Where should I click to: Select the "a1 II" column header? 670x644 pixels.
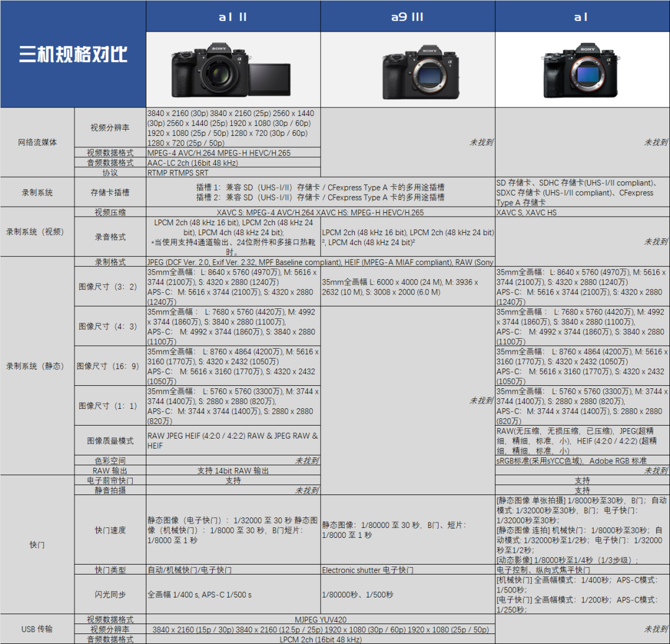coord(233,16)
